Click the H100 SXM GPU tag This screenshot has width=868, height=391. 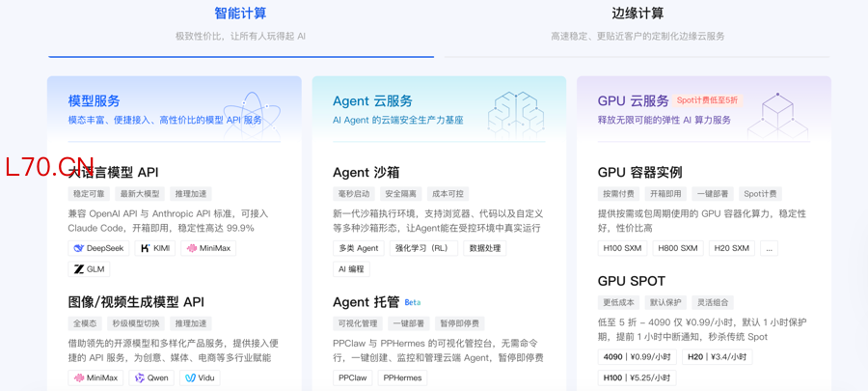[622, 248]
